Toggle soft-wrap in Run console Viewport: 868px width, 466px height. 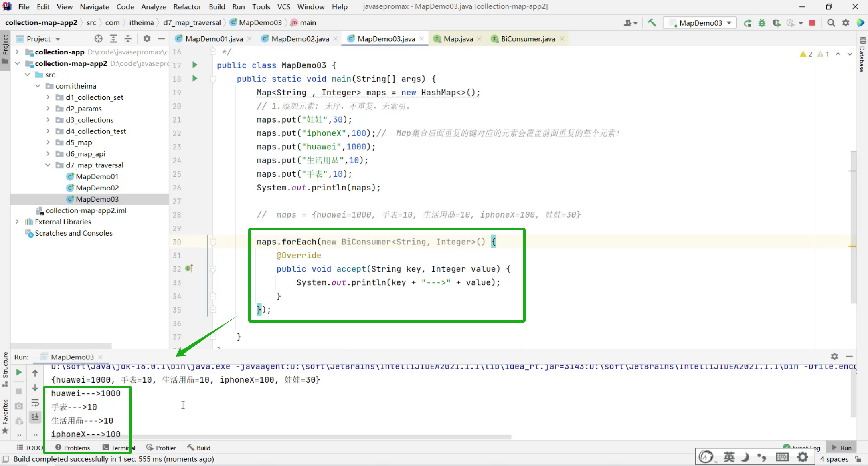click(x=35, y=403)
